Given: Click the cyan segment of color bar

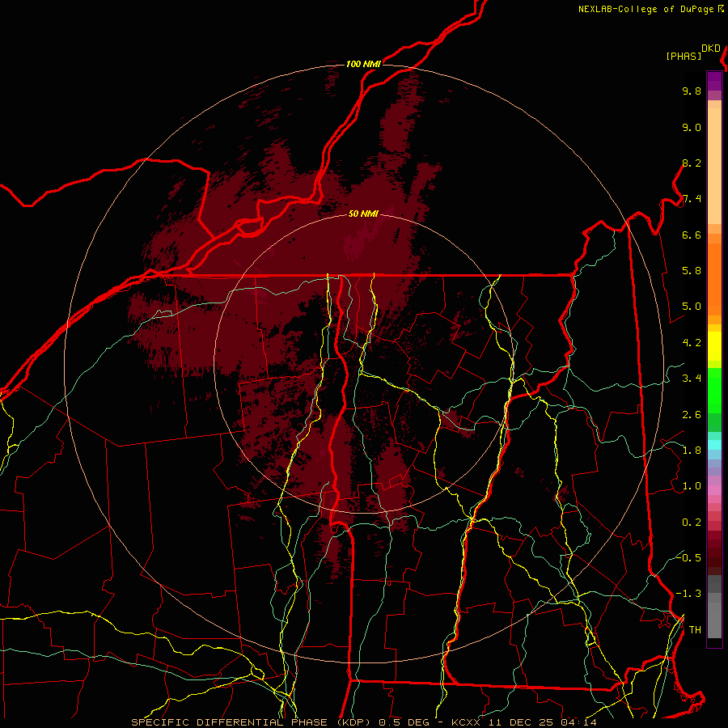Looking at the screenshot, I should [714, 444].
